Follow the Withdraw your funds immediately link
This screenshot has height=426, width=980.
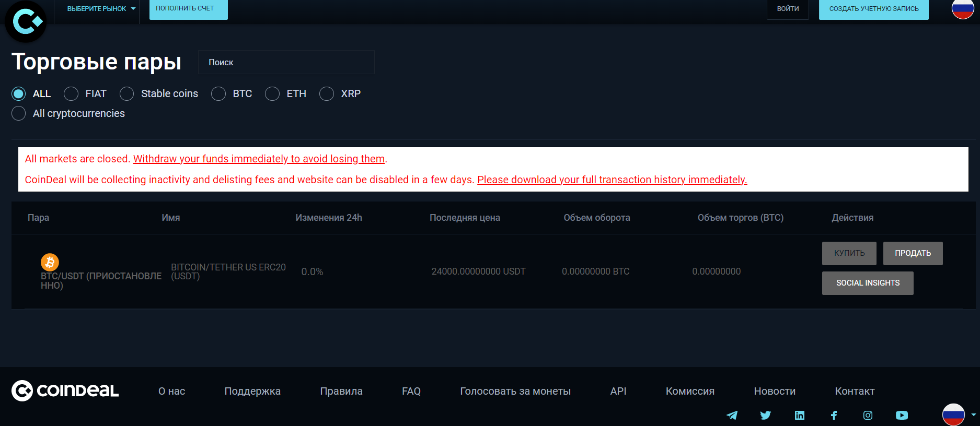point(259,159)
